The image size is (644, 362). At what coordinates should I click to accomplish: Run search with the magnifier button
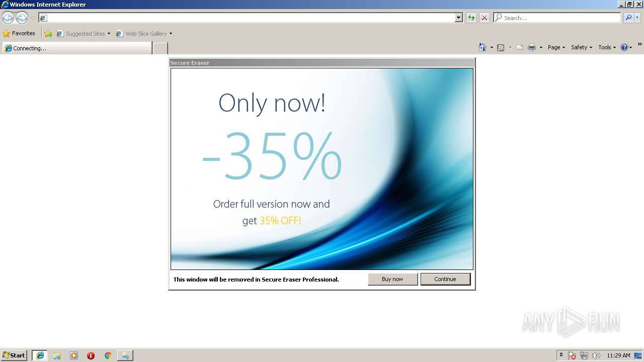[x=628, y=18]
